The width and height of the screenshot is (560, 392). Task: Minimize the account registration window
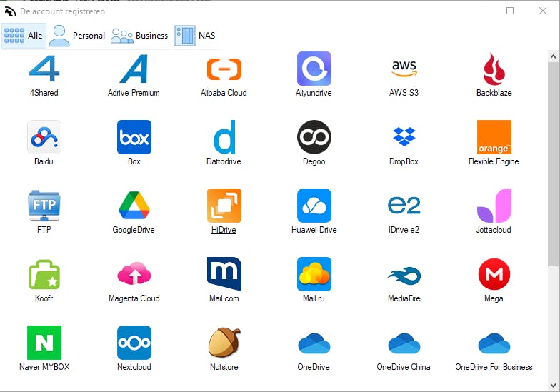tap(478, 11)
